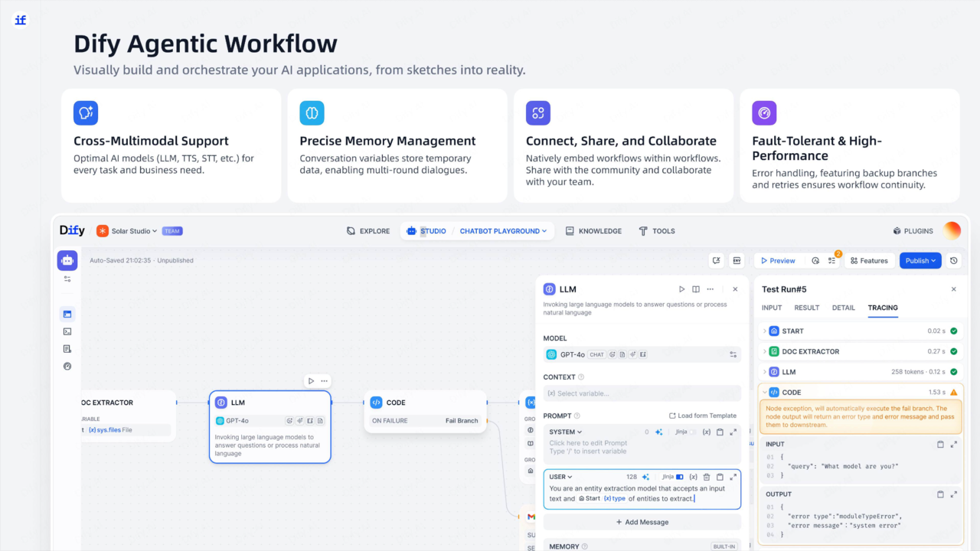Copy the INPUT JSON with clipboard icon
This screenshot has height=551, width=980.
pos(940,444)
